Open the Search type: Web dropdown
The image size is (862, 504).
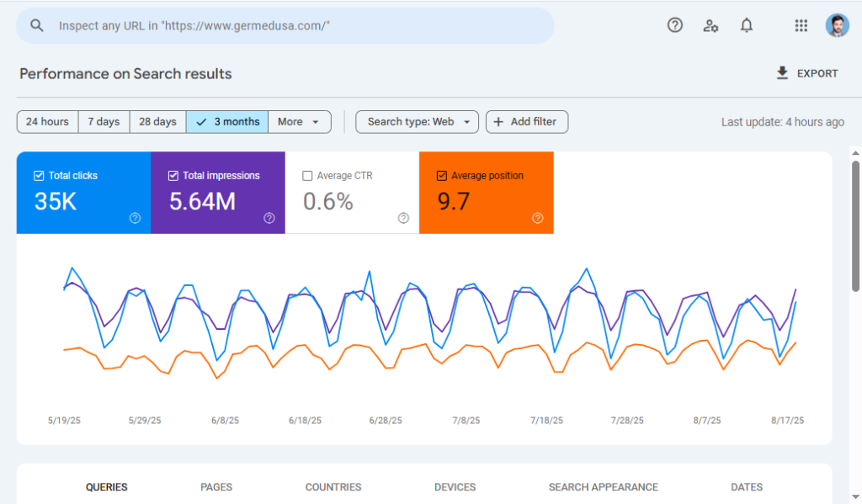417,122
